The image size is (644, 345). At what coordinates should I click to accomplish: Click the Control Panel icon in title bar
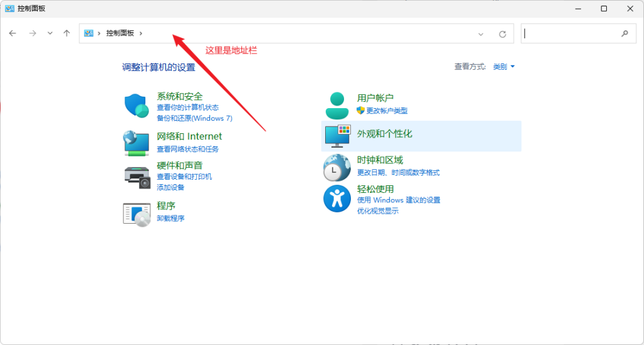tap(9, 9)
